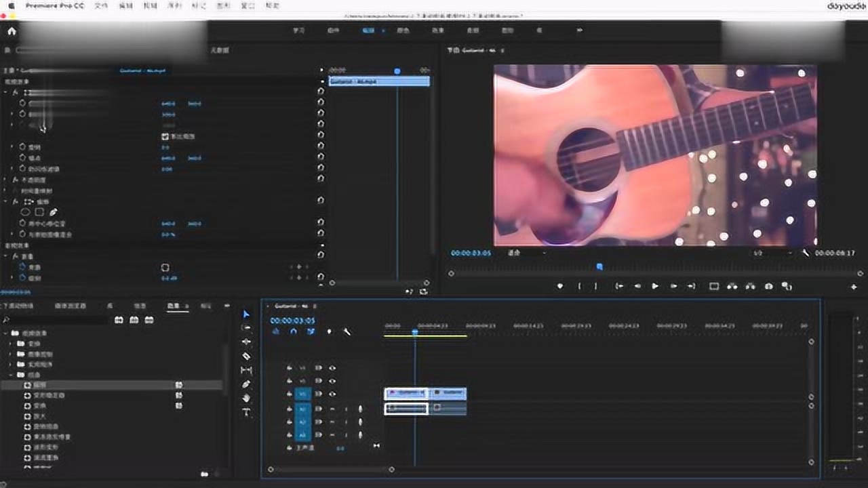Select the Hand tool in the tools panel
The height and width of the screenshot is (488, 868).
click(x=246, y=398)
